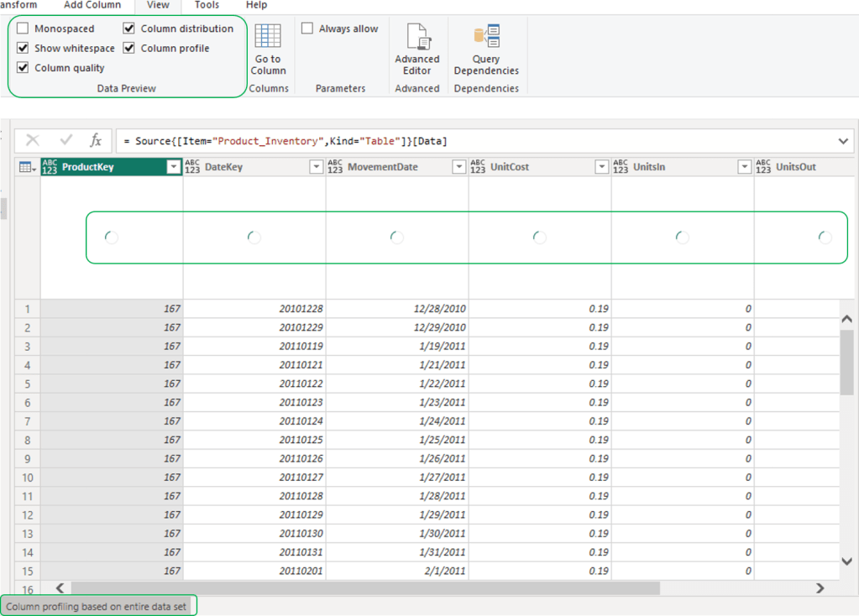Click the table icon in the grid corner
Viewport: 859px width, 616px height.
27,167
